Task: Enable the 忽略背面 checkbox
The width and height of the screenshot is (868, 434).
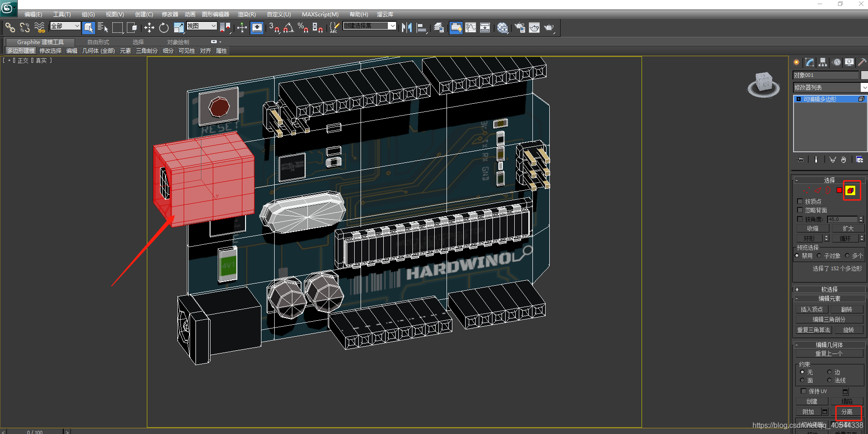Action: point(800,210)
